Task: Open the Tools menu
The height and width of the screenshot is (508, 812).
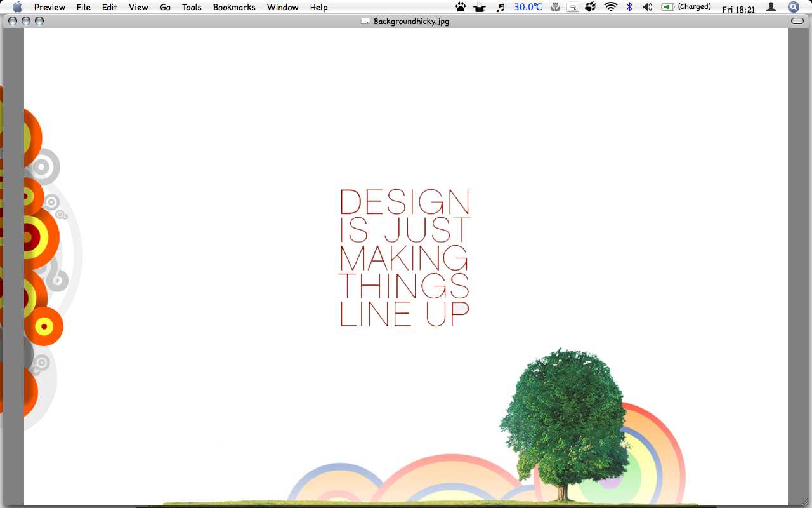Action: point(192,7)
